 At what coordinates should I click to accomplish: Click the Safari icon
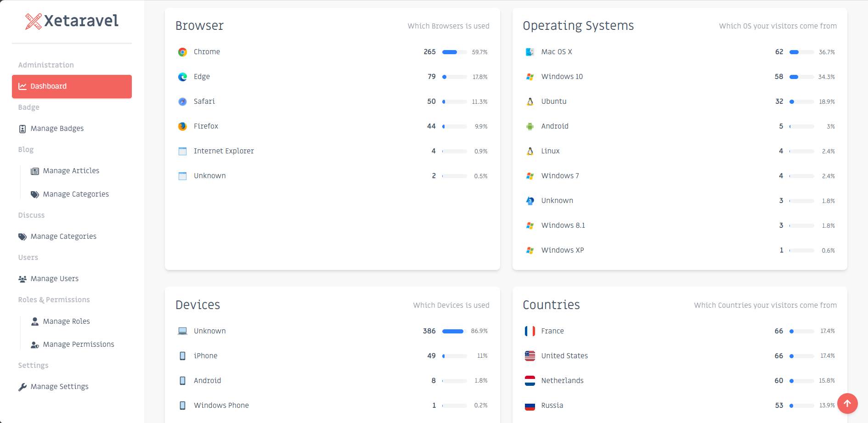(x=182, y=101)
